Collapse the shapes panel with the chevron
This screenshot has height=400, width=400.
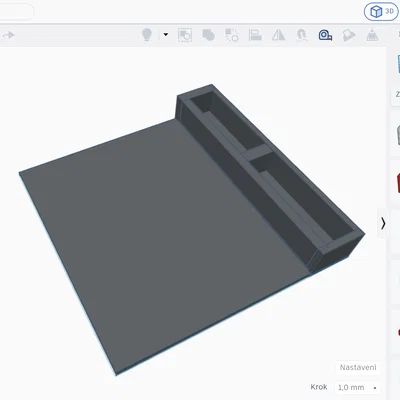(x=383, y=223)
